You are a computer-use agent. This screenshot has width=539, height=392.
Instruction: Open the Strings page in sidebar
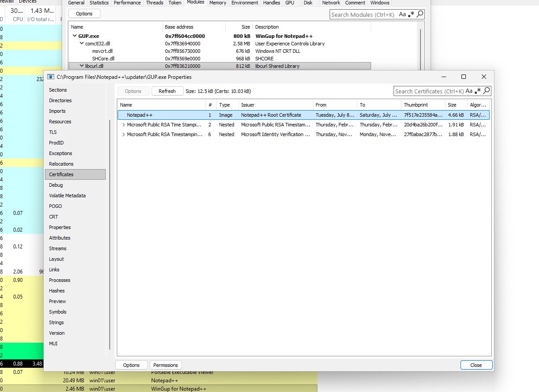click(x=56, y=322)
